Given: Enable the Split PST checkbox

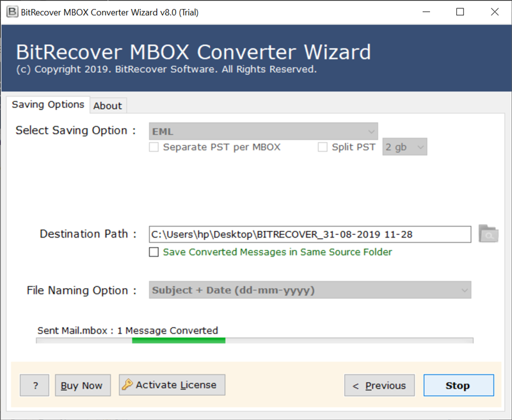Looking at the screenshot, I should [323, 147].
